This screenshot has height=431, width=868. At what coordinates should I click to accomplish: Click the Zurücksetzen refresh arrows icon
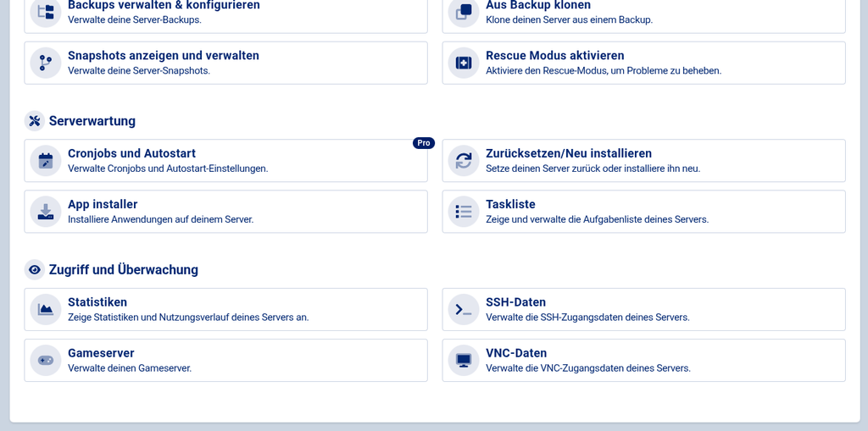(x=464, y=161)
